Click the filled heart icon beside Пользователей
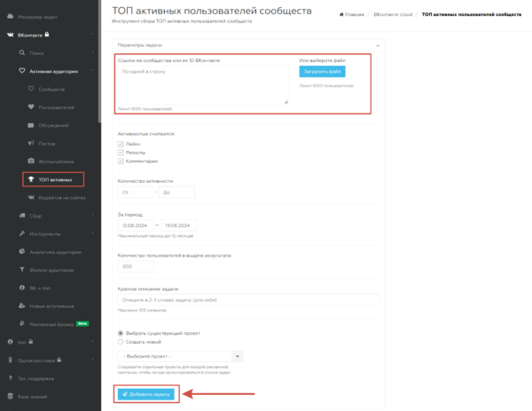This screenshot has height=411, width=532. click(31, 107)
